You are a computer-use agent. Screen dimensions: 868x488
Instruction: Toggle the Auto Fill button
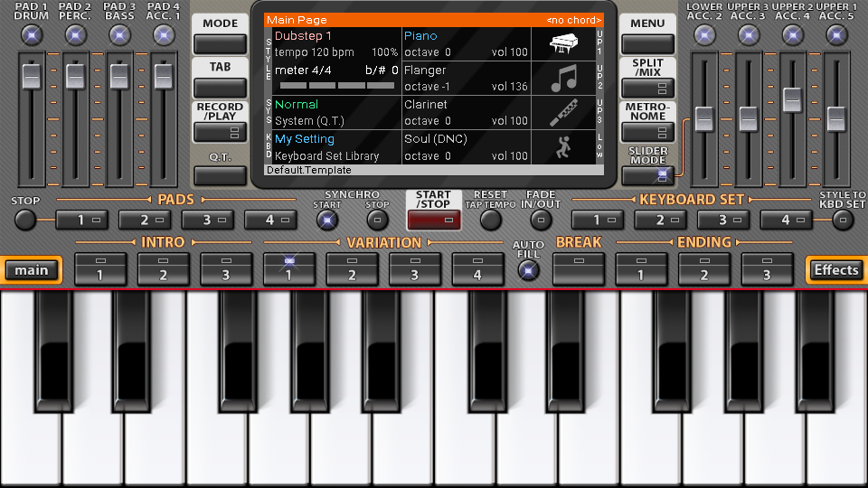click(528, 268)
